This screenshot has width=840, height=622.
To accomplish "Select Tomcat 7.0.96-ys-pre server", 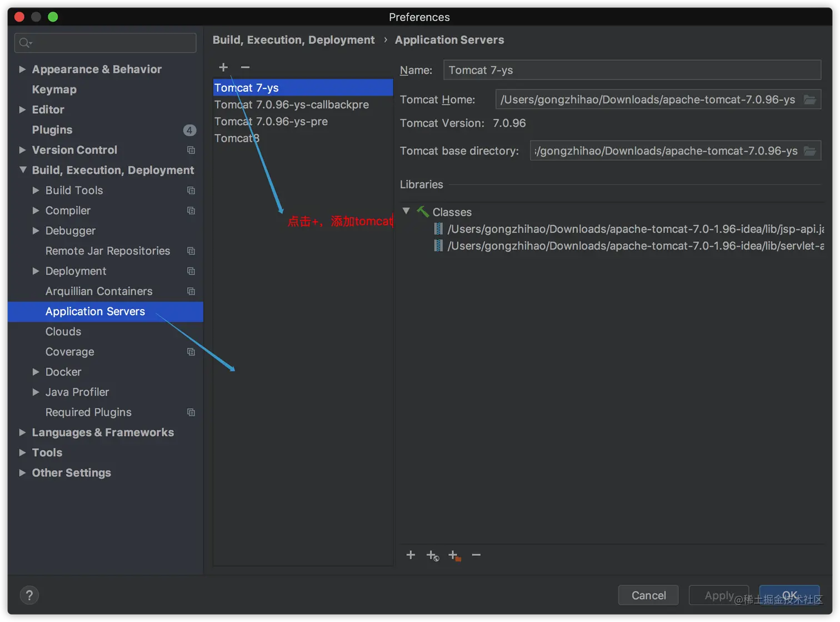I will [303, 121].
